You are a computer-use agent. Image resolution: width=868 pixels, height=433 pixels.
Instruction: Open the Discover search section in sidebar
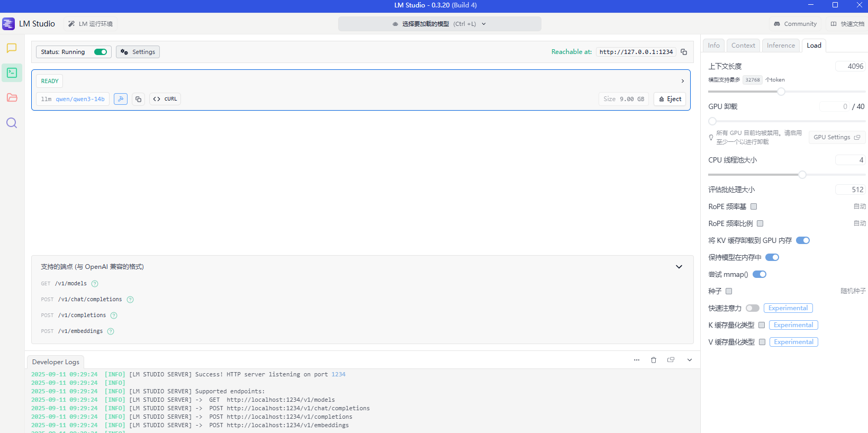click(12, 123)
